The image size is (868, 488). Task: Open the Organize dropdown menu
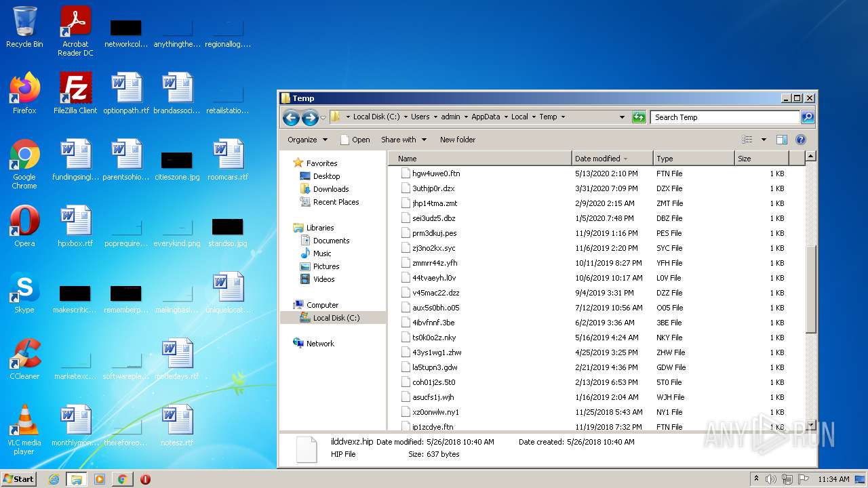tap(308, 140)
